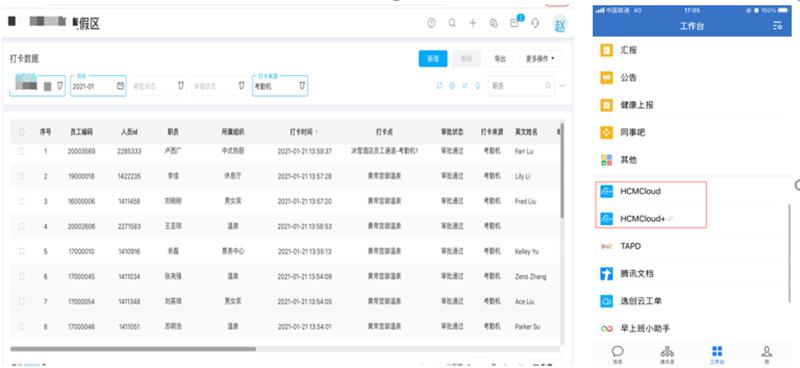Click the horizontal scrollbar below the table
The height and width of the screenshot is (368, 800).
(x=133, y=349)
